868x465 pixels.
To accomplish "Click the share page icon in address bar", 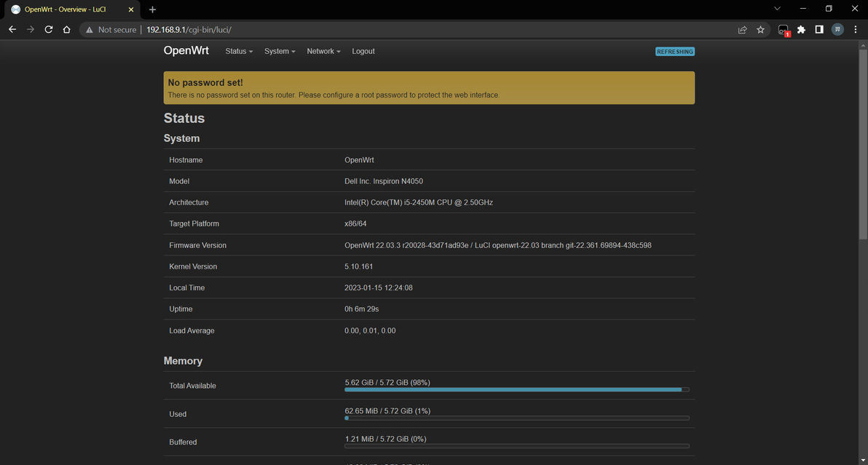I will [742, 30].
